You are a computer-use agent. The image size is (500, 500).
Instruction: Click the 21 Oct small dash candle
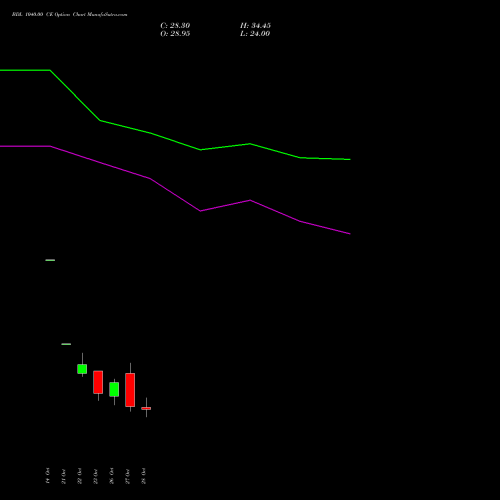66,344
